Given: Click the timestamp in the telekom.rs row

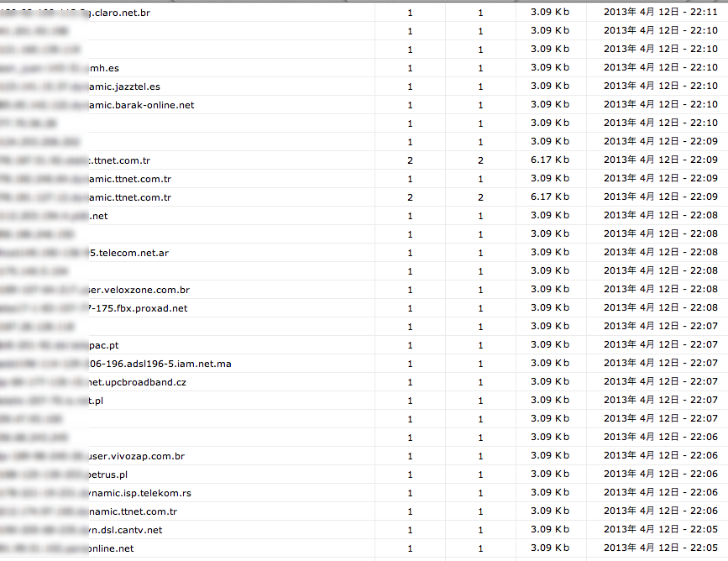Looking at the screenshot, I should coord(660,493).
